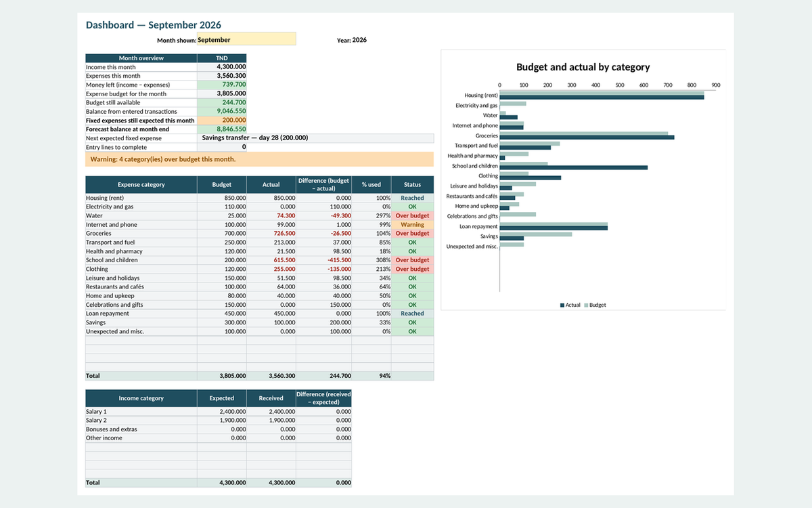Select fixed expenses still expected value 200.000

coord(222,120)
